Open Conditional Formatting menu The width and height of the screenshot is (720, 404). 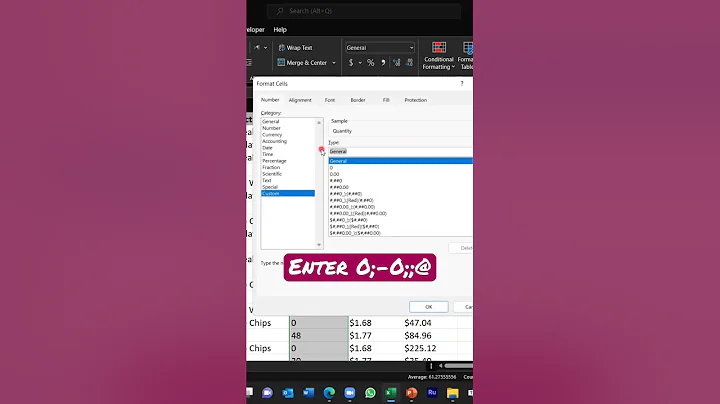point(439,56)
